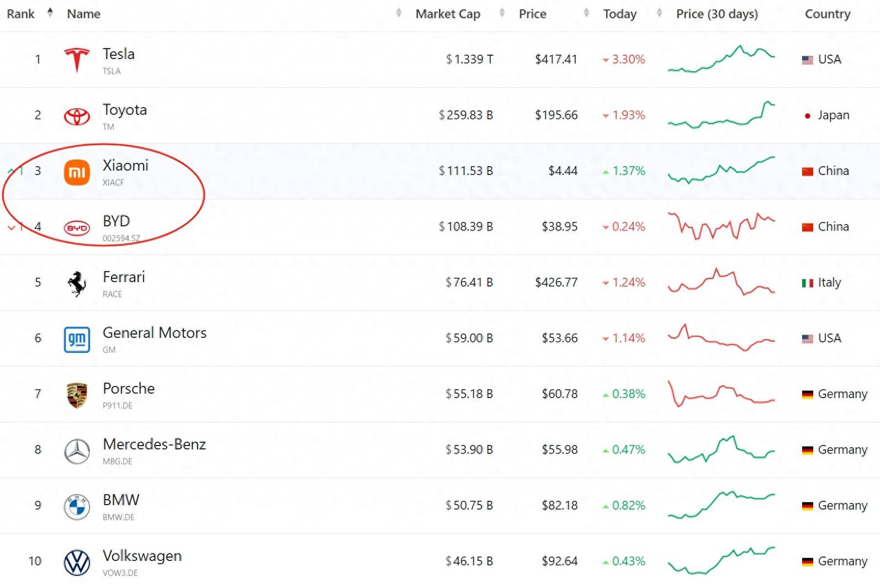Click the 002594.SZ ticker symbol
Image resolution: width=880 pixels, height=588 pixels.
pyautogui.click(x=121, y=239)
